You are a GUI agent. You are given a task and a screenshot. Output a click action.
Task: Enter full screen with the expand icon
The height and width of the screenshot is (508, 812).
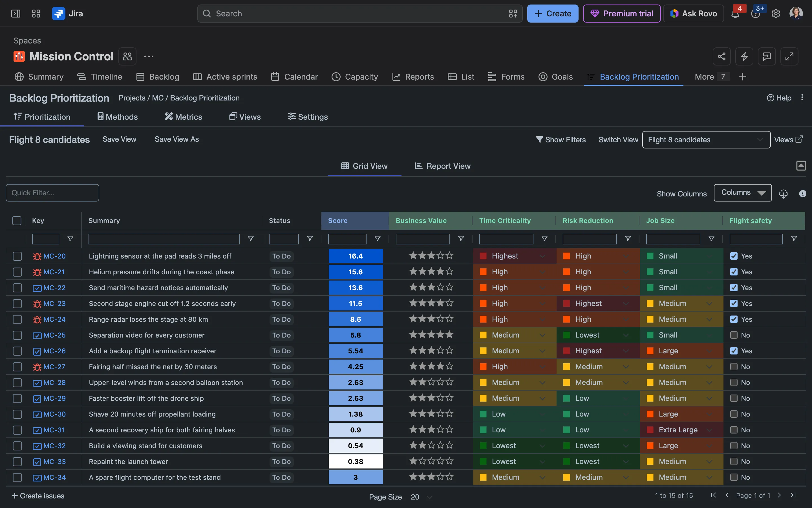(x=789, y=56)
